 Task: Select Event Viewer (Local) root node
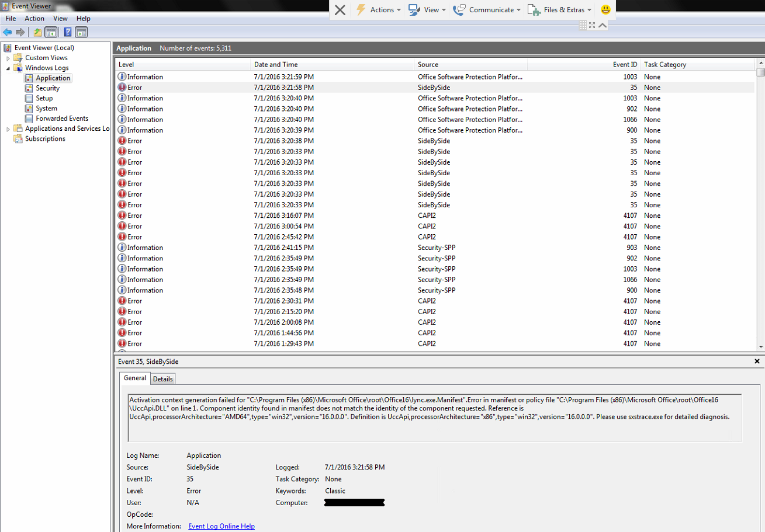[44, 48]
